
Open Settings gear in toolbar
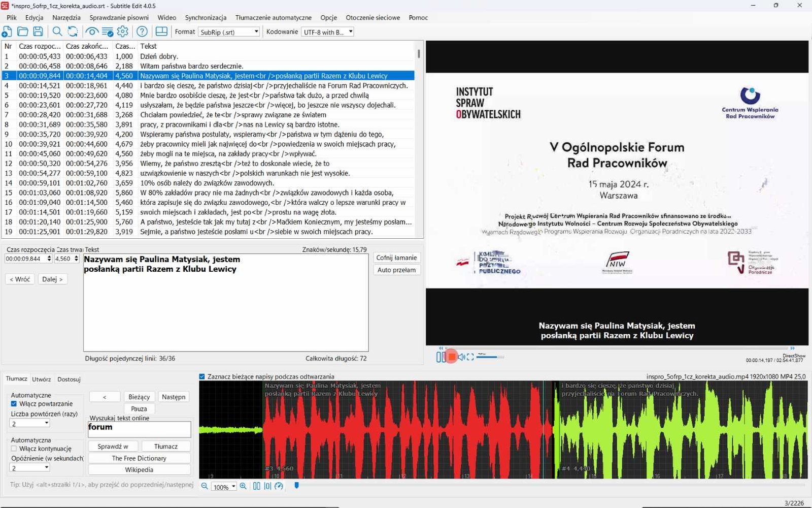[x=123, y=31]
